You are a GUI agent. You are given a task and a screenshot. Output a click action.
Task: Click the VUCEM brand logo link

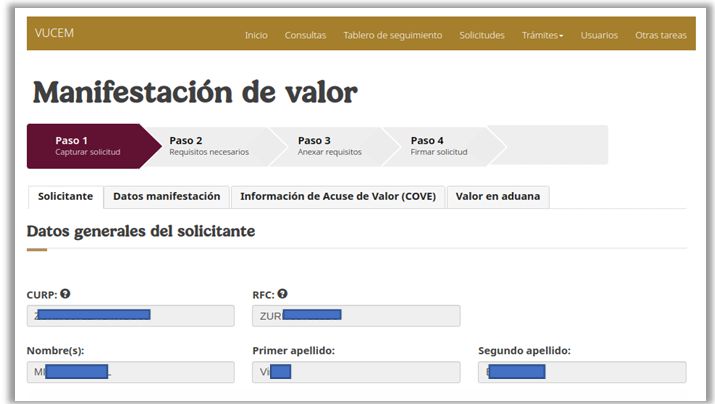click(x=54, y=33)
